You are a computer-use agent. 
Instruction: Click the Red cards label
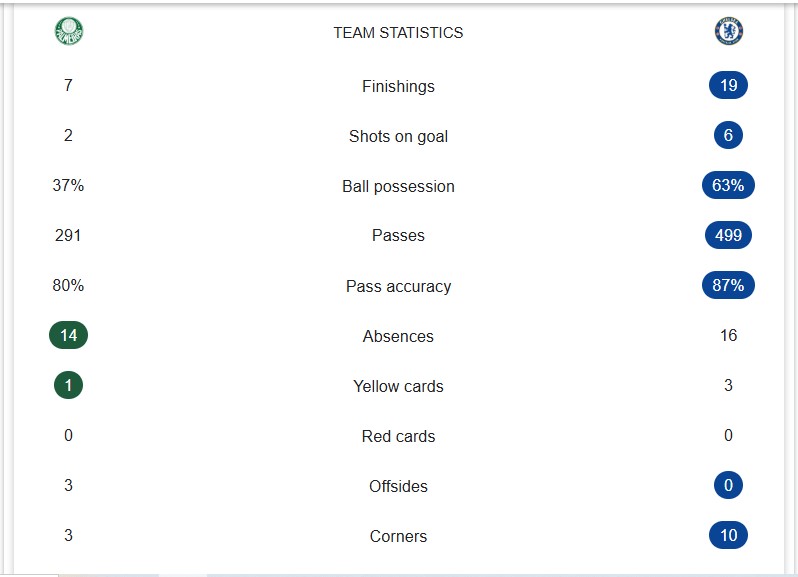(398, 436)
